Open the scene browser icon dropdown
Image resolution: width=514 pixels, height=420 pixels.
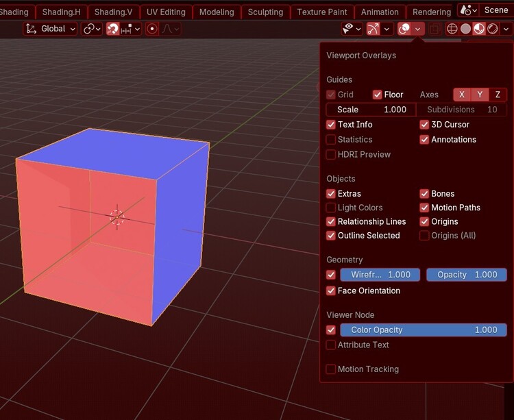469,10
